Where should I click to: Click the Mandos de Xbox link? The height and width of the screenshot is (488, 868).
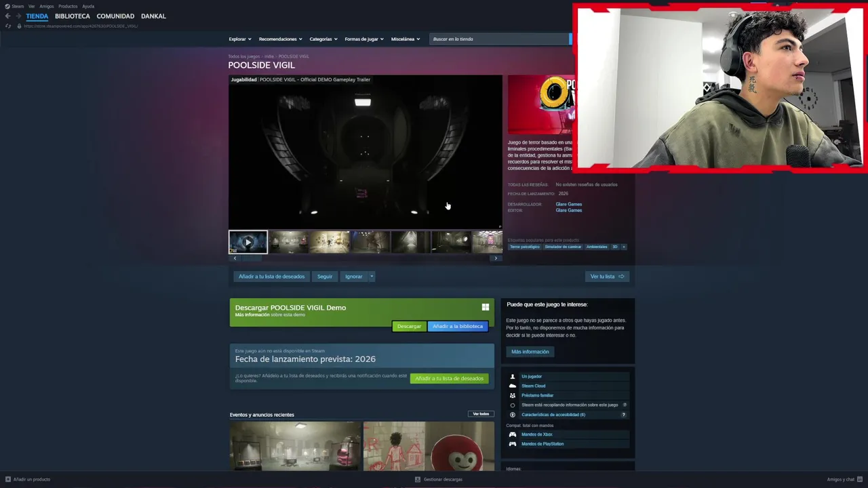click(537, 434)
